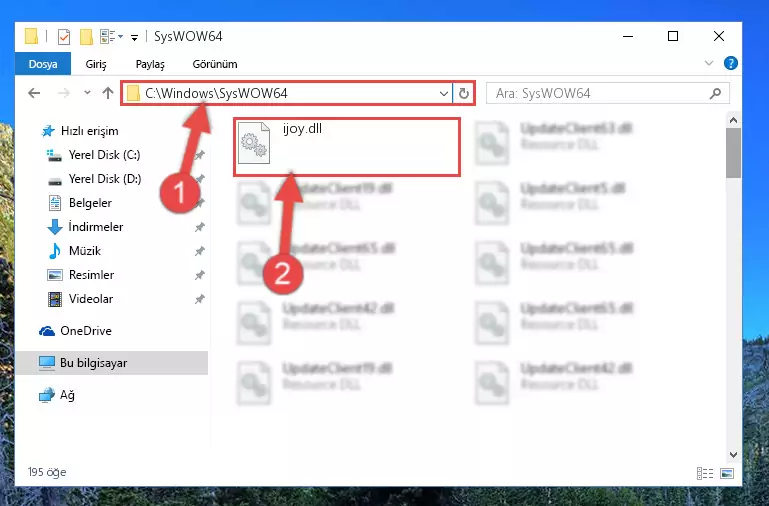Open Help via blue question mark
The width and height of the screenshot is (769, 506).
coord(731,63)
